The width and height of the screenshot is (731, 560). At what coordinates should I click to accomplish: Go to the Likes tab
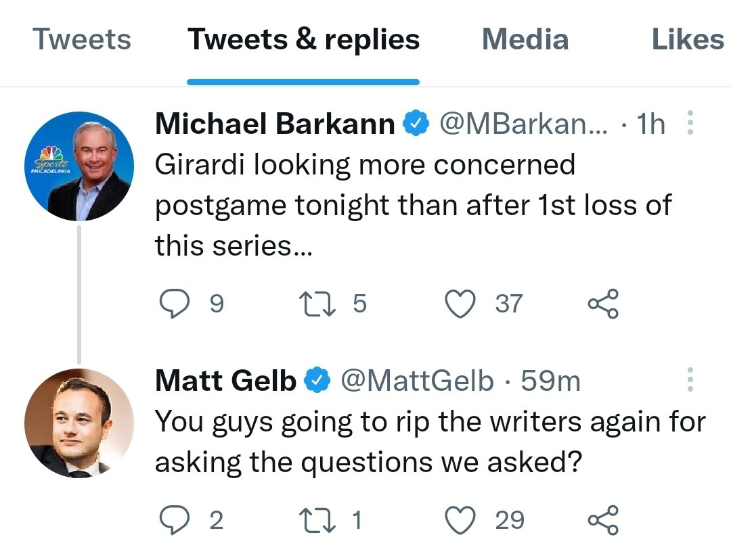687,39
